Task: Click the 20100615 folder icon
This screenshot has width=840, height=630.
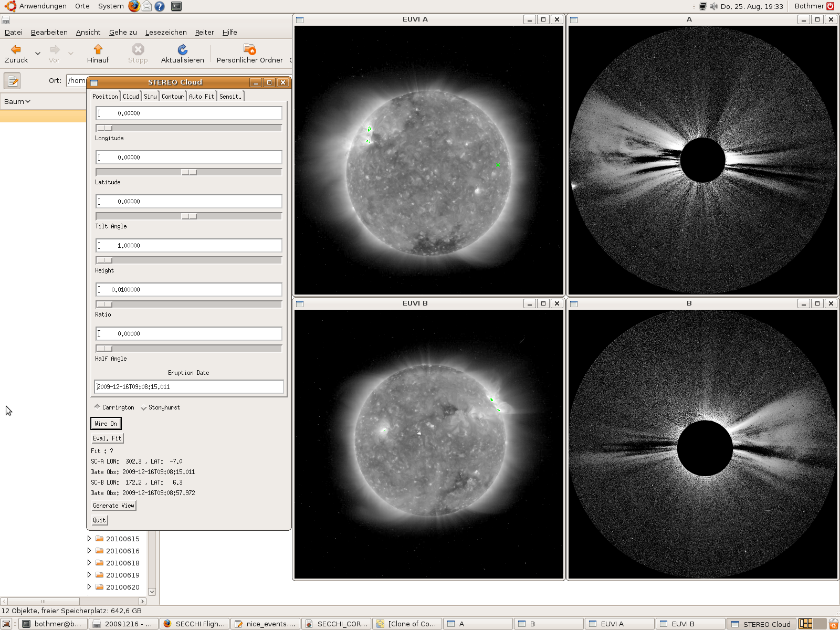Action: [99, 539]
